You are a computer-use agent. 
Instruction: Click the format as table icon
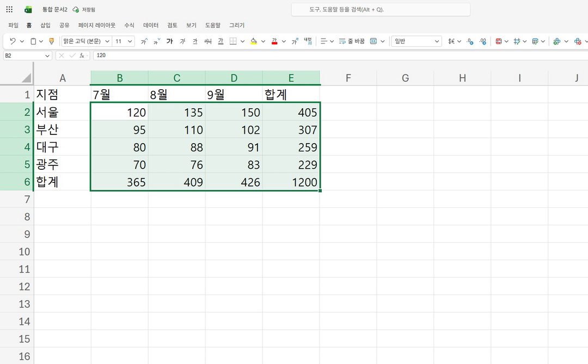(535, 41)
